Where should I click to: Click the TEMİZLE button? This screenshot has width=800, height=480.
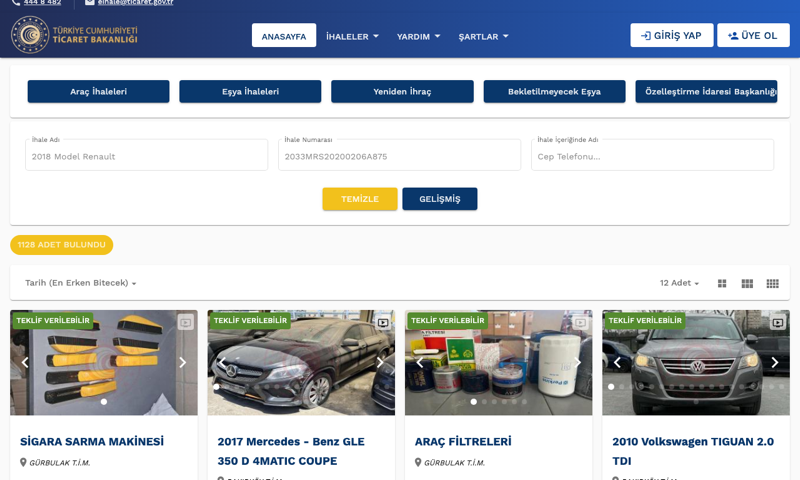360,199
